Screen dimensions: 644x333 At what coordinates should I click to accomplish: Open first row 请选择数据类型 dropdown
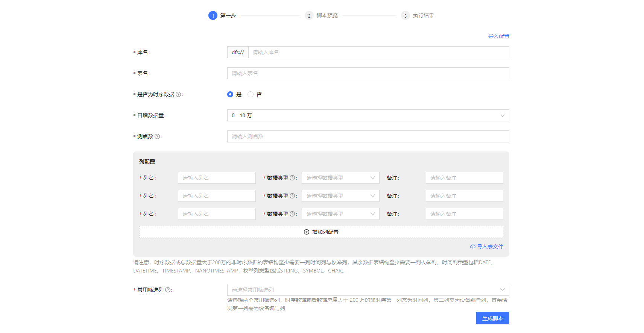[x=340, y=178]
